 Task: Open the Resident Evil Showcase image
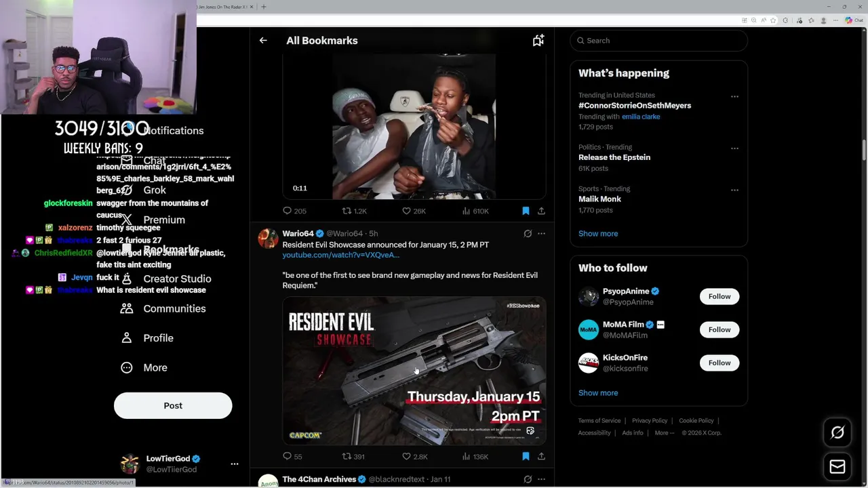(414, 371)
